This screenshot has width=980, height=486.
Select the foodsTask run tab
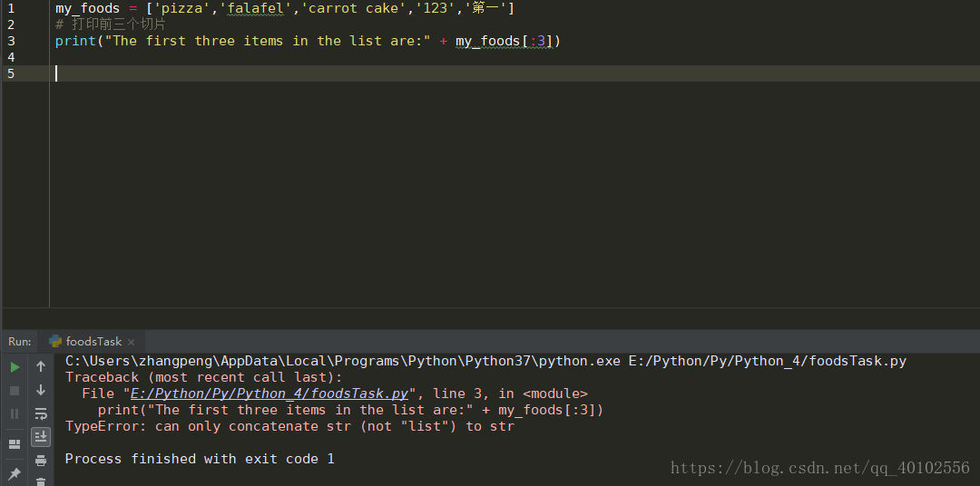click(x=93, y=342)
